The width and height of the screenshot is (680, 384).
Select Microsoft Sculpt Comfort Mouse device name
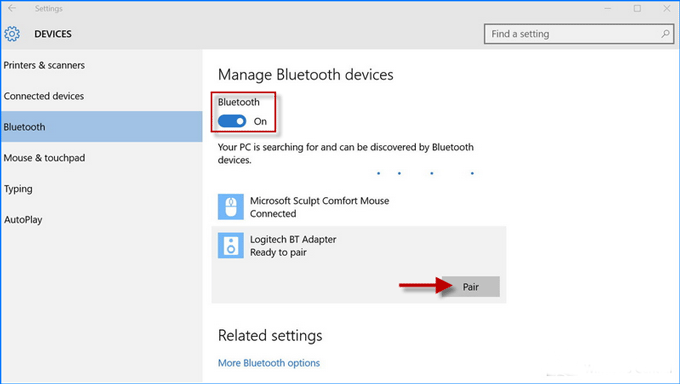pyautogui.click(x=320, y=201)
